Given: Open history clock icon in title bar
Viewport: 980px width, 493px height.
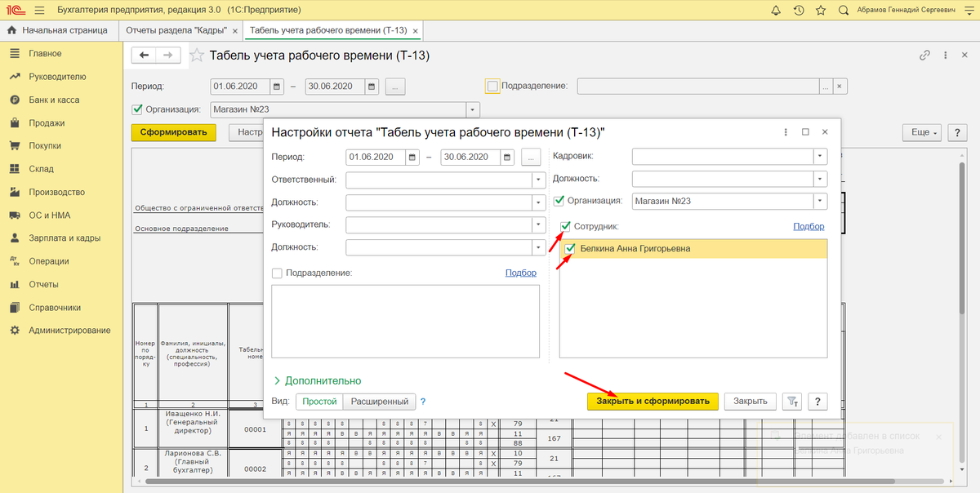Looking at the screenshot, I should tap(798, 11).
